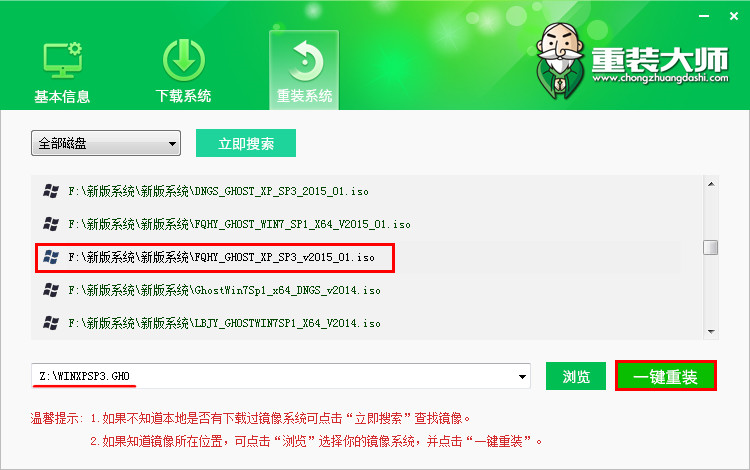Expand the image path combo box arrow
The width and height of the screenshot is (750, 470).
coord(522,377)
